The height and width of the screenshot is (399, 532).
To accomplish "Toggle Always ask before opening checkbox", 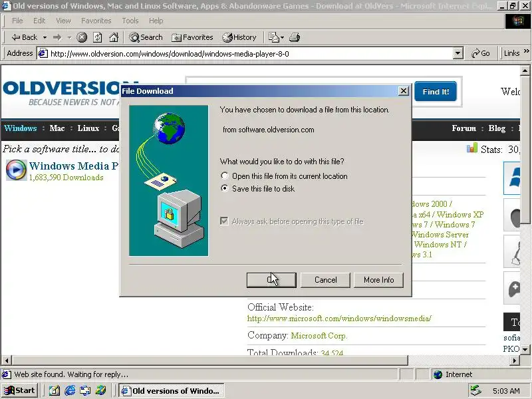I will [x=224, y=221].
